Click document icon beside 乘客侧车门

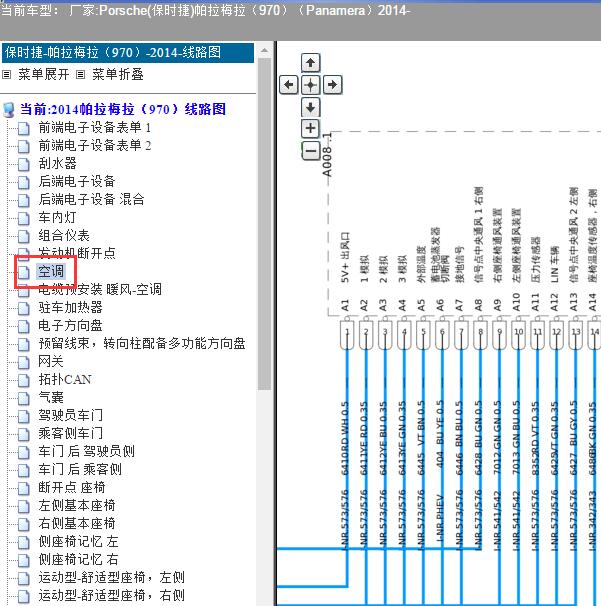point(24,434)
